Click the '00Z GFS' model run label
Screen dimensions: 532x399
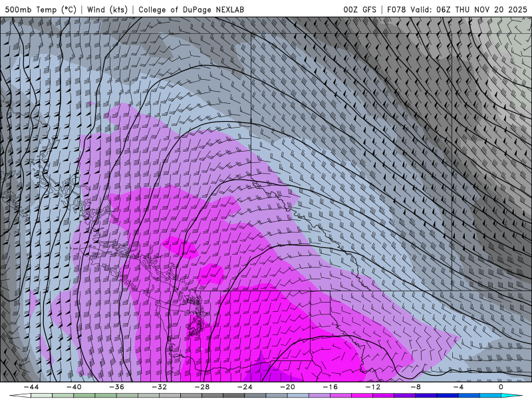point(360,9)
